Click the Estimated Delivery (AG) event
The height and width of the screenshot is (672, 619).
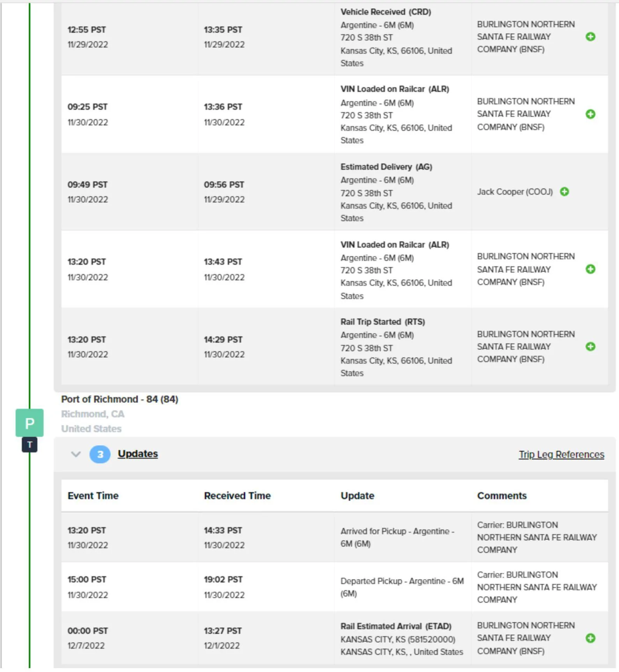point(386,167)
